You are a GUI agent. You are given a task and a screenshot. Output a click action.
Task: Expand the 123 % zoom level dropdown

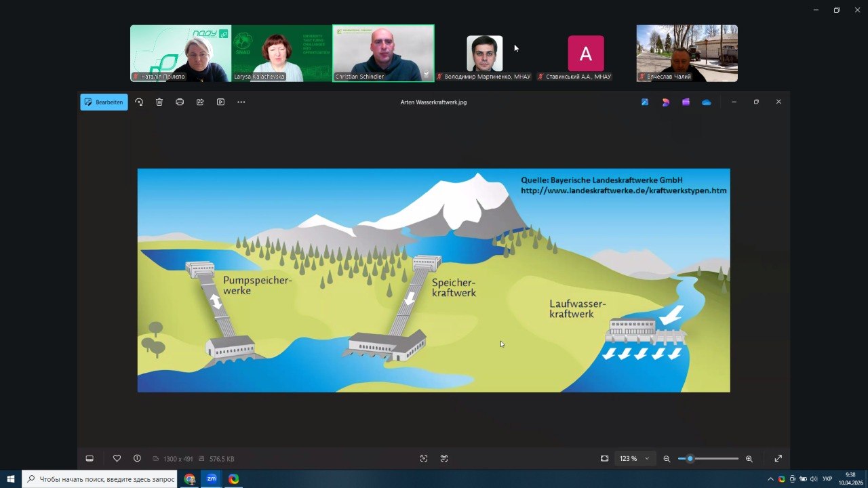coord(647,459)
